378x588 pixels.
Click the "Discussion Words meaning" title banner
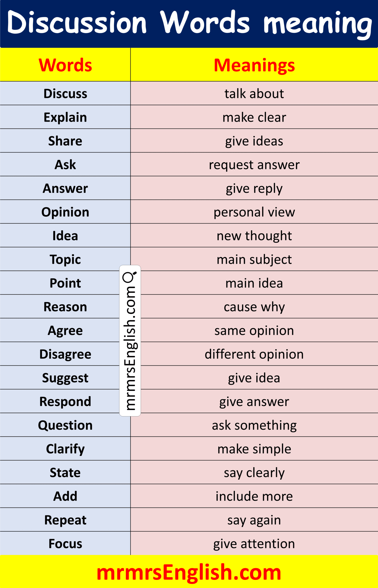pyautogui.click(x=189, y=23)
